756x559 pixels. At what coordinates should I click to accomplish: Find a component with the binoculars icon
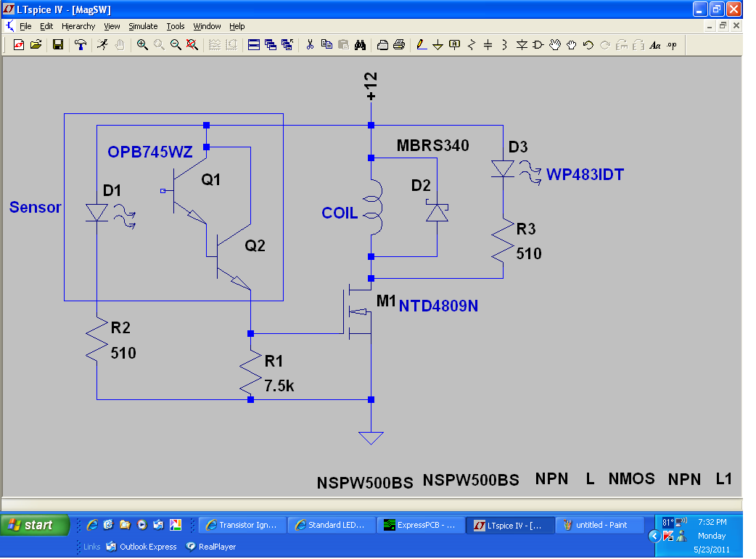pyautogui.click(x=360, y=45)
